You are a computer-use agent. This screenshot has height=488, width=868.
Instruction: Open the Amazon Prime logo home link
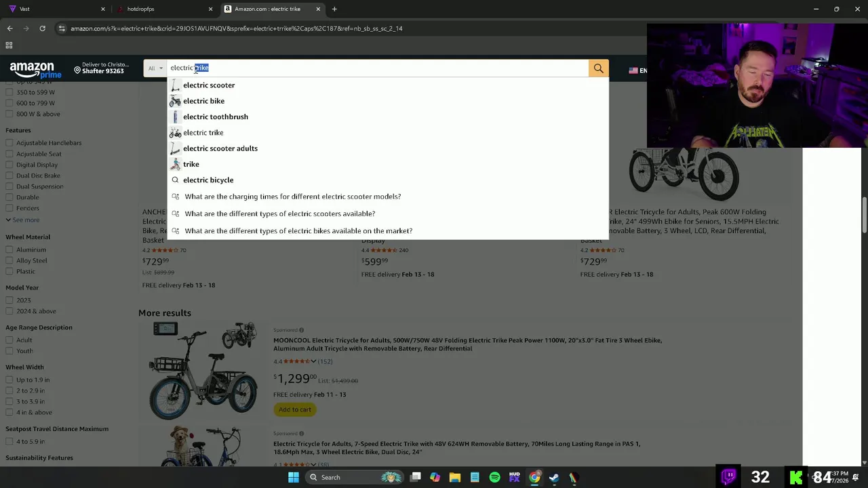[35, 69]
